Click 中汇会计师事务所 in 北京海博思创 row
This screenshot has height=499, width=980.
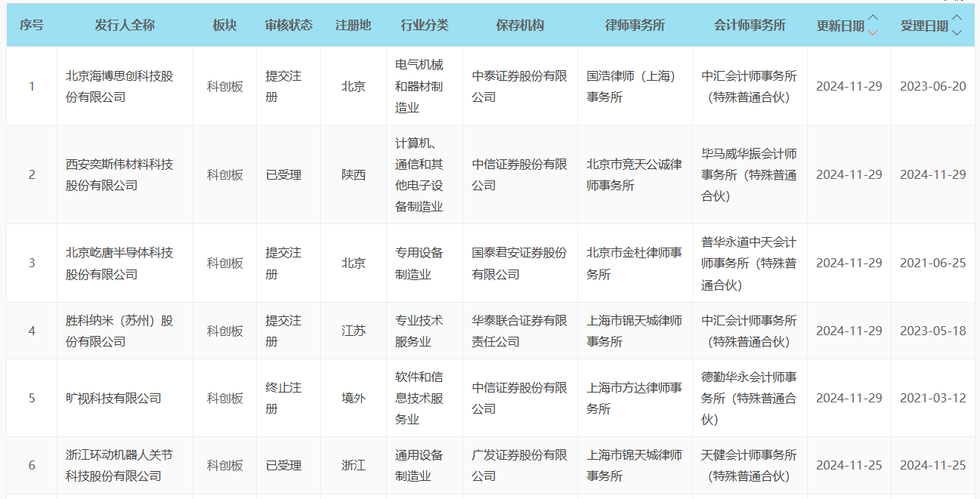750,87
